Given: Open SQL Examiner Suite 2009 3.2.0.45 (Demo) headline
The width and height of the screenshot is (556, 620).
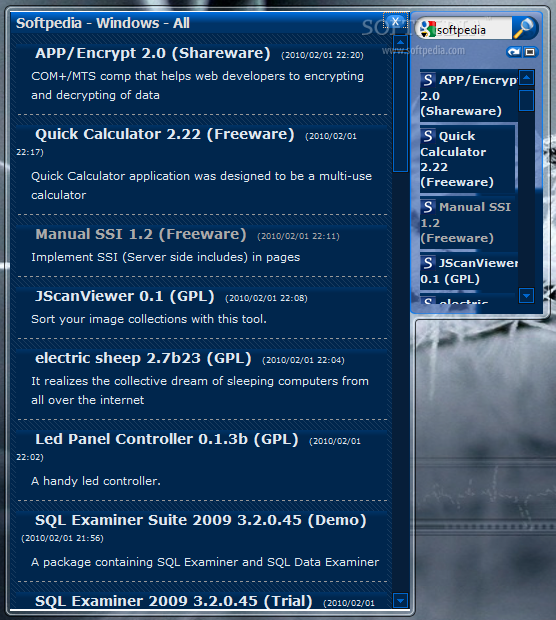Looking at the screenshot, I should click(200, 521).
